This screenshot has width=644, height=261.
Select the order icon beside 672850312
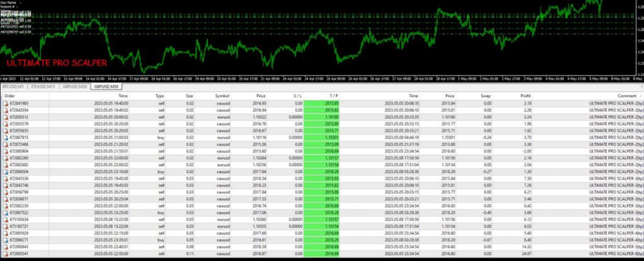(5, 116)
